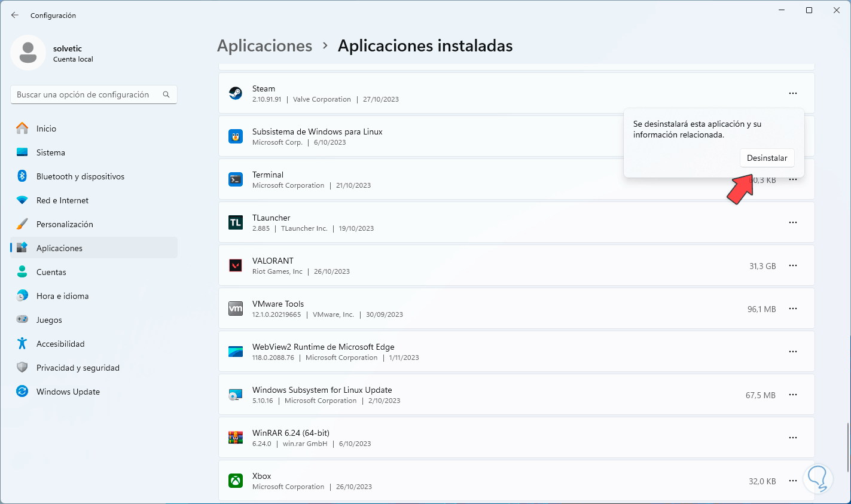Click the VALORANT app icon
Viewport: 851px width, 504px height.
(x=236, y=265)
